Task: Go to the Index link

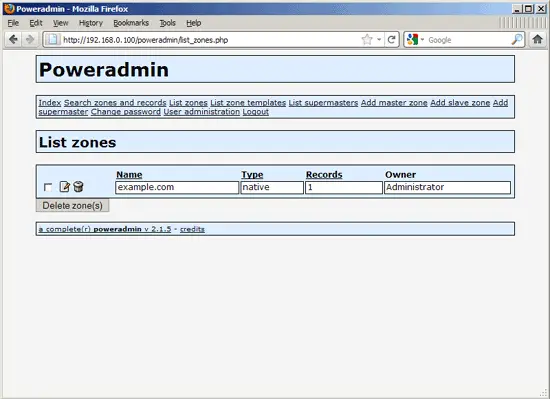Action: point(50,103)
